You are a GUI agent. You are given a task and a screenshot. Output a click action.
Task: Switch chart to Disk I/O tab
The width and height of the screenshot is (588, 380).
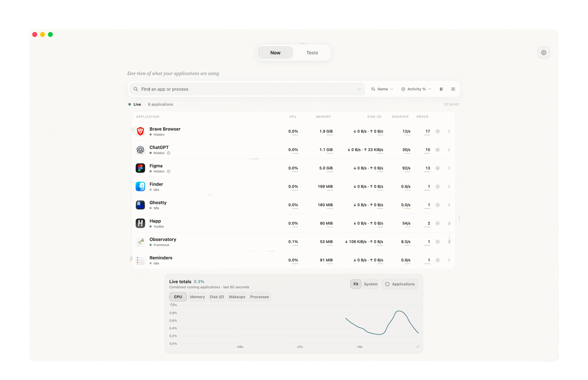(217, 297)
